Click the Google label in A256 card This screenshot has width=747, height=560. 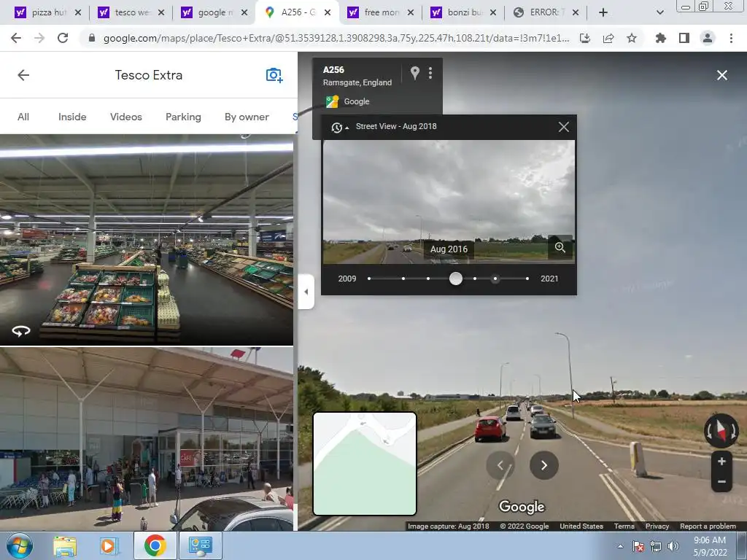click(357, 101)
